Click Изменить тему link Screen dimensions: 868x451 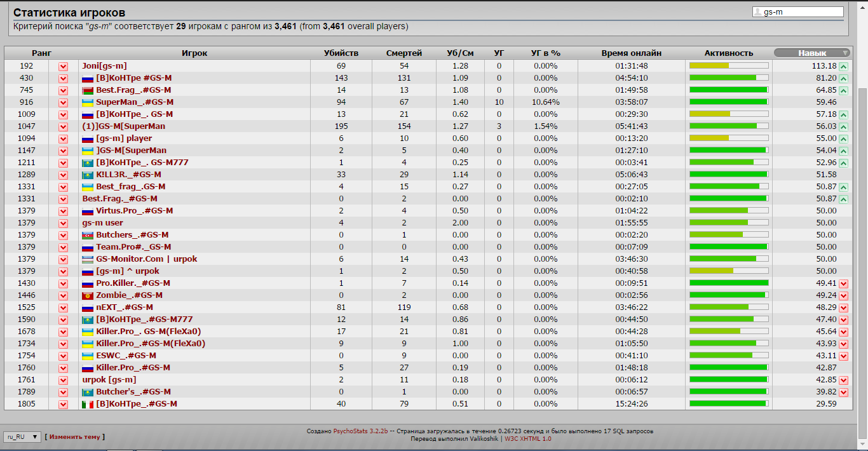pyautogui.click(x=74, y=437)
